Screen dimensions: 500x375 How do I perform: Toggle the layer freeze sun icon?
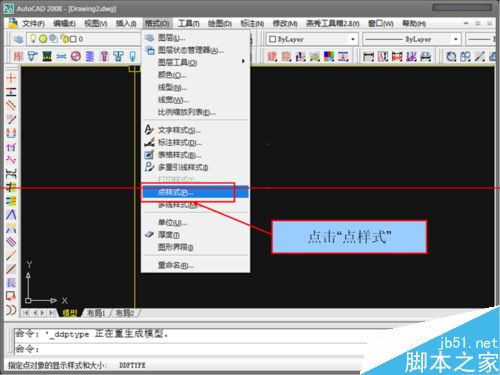43,39
